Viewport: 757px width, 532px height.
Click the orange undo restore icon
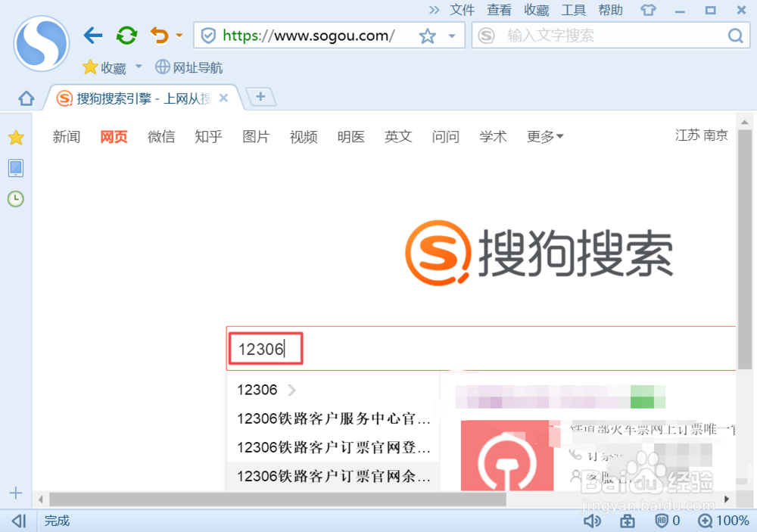pyautogui.click(x=159, y=36)
